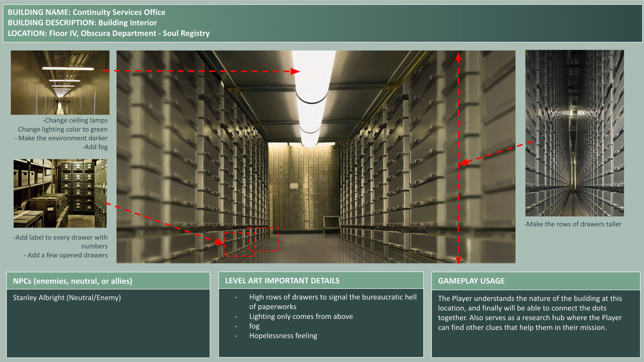The height and width of the screenshot is (362, 644).
Task: Select the archive boxes reference photo
Action: (x=60, y=193)
